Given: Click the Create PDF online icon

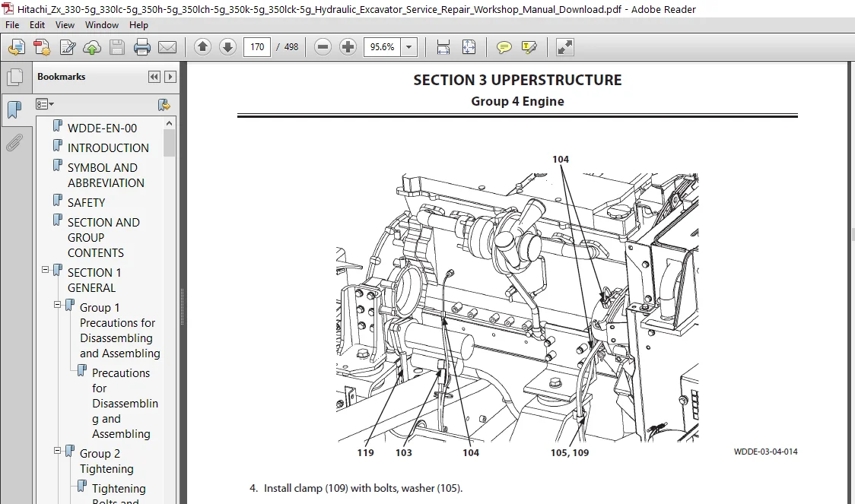Looking at the screenshot, I should point(17,47).
